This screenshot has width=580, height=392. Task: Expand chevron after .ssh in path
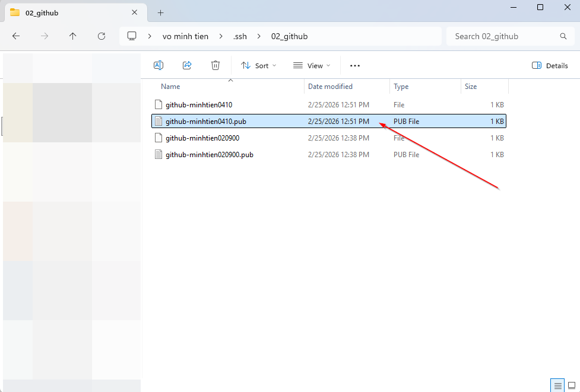259,36
